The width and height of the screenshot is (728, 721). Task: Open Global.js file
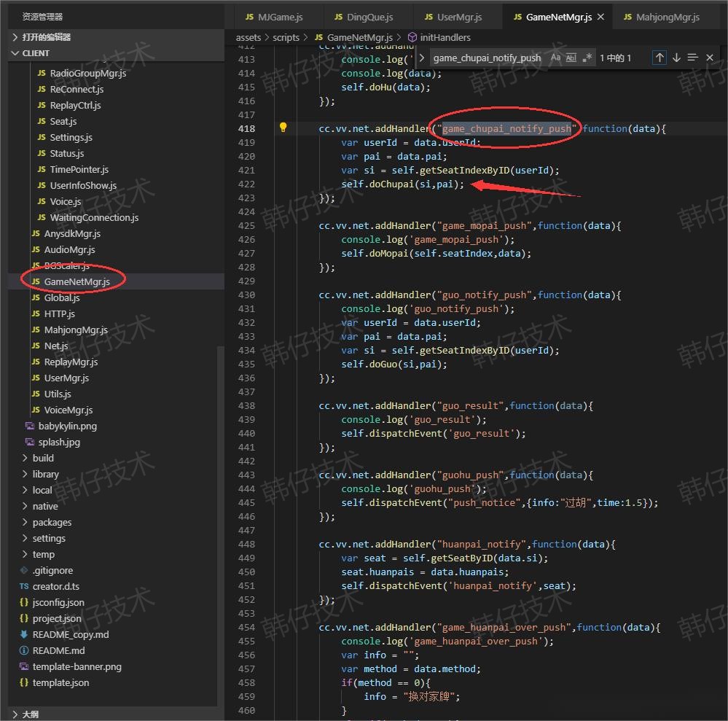[62, 297]
